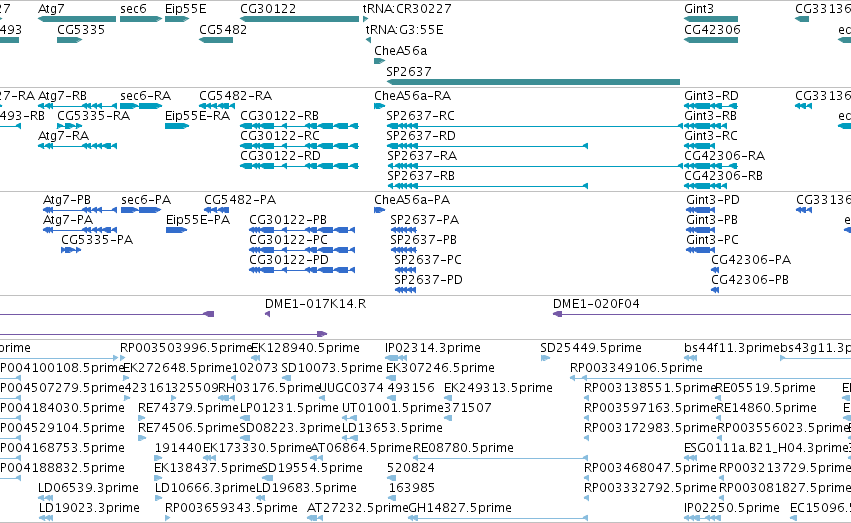This screenshot has height=523, width=851.
Task: Click the CG5335 gene label
Action: [81, 30]
